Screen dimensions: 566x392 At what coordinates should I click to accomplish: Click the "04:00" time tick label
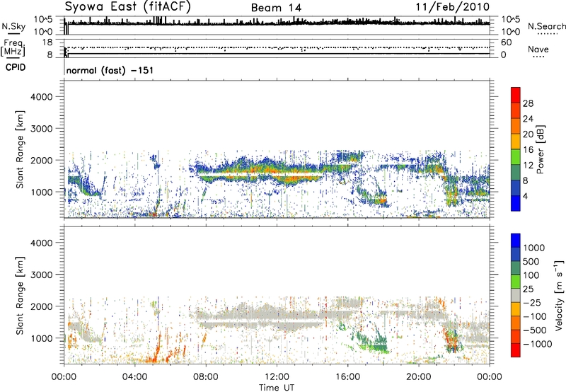135,377
